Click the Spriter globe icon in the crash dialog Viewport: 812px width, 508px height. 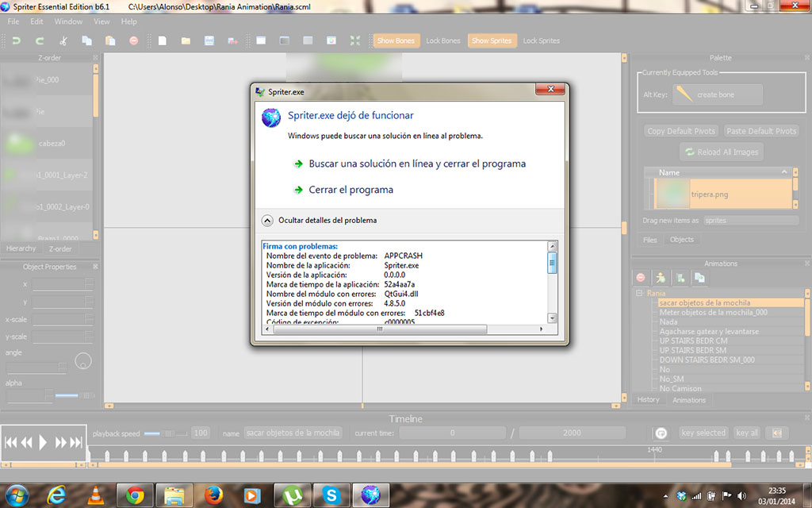[x=271, y=117]
